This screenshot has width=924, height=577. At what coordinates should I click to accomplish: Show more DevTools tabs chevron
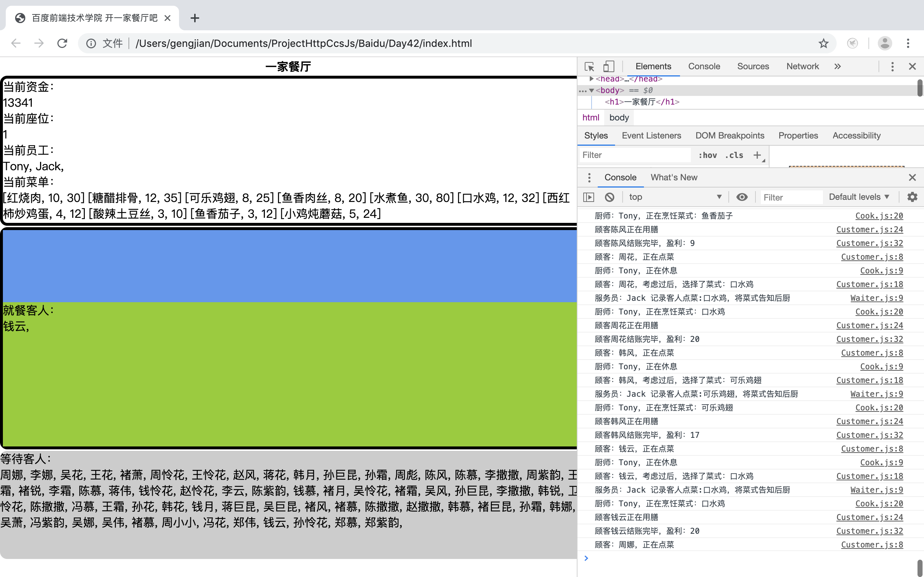pyautogui.click(x=837, y=66)
